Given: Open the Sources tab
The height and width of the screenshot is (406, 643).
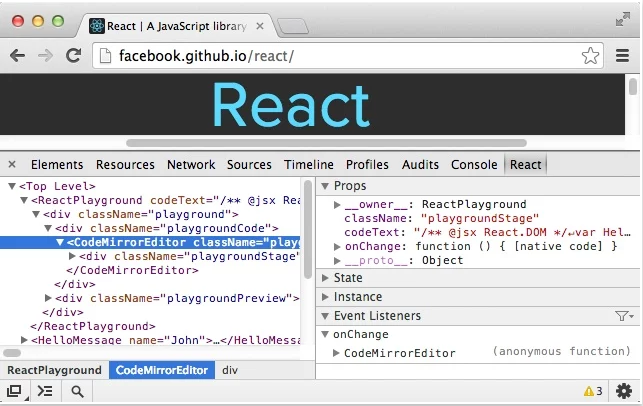Looking at the screenshot, I should (x=249, y=164).
